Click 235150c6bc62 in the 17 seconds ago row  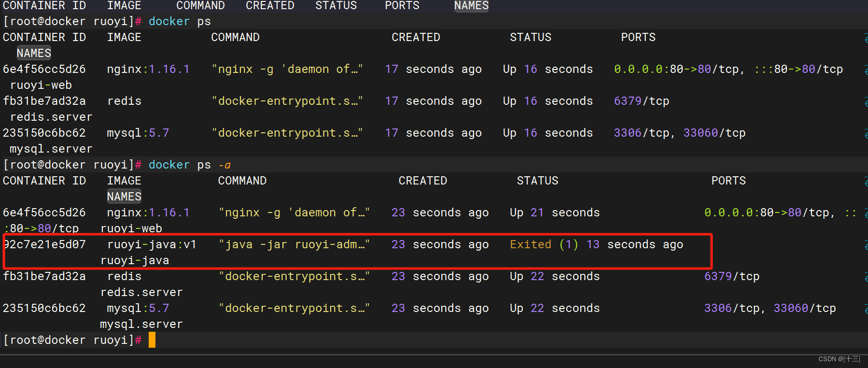44,133
